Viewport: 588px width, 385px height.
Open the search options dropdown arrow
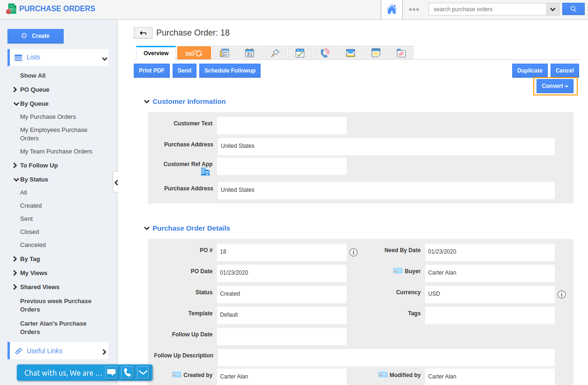(x=553, y=9)
